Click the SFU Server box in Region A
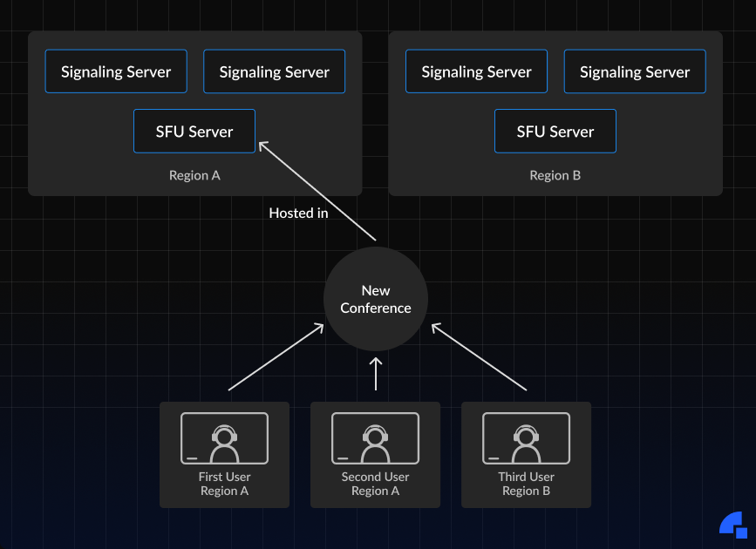756x549 pixels. [194, 132]
